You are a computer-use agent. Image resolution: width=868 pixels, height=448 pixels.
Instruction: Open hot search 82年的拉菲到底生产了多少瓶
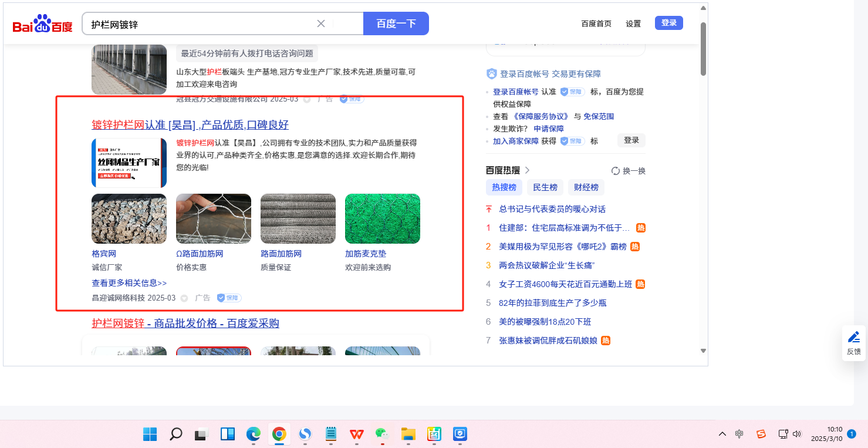coord(552,303)
